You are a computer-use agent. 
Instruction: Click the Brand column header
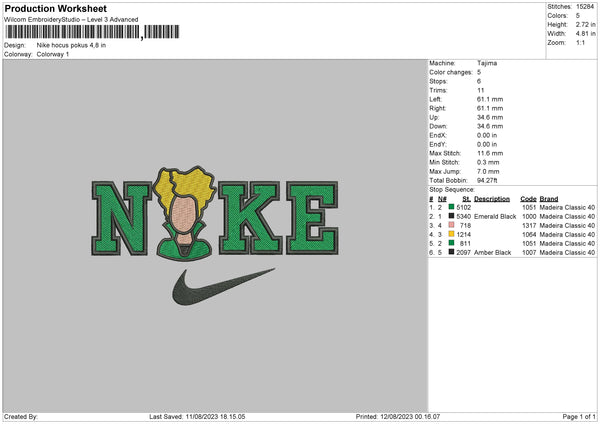coord(549,199)
